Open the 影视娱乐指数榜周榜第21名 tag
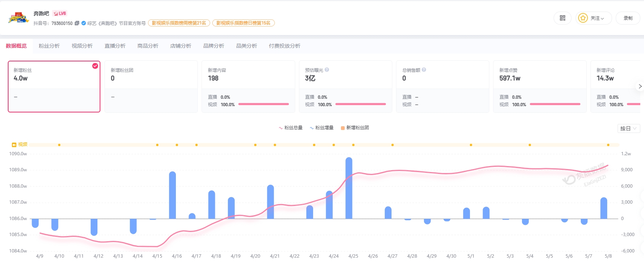 [179, 23]
